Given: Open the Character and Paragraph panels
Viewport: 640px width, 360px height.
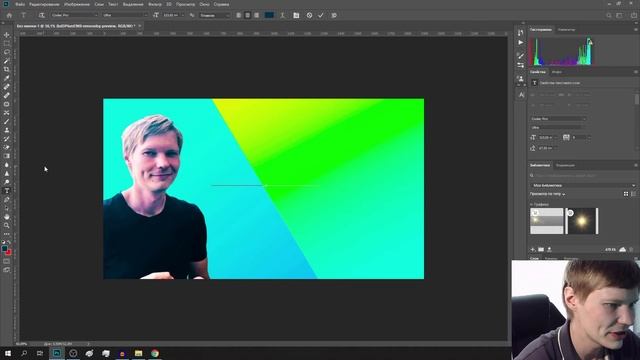Looking at the screenshot, I should pyautogui.click(x=296, y=15).
